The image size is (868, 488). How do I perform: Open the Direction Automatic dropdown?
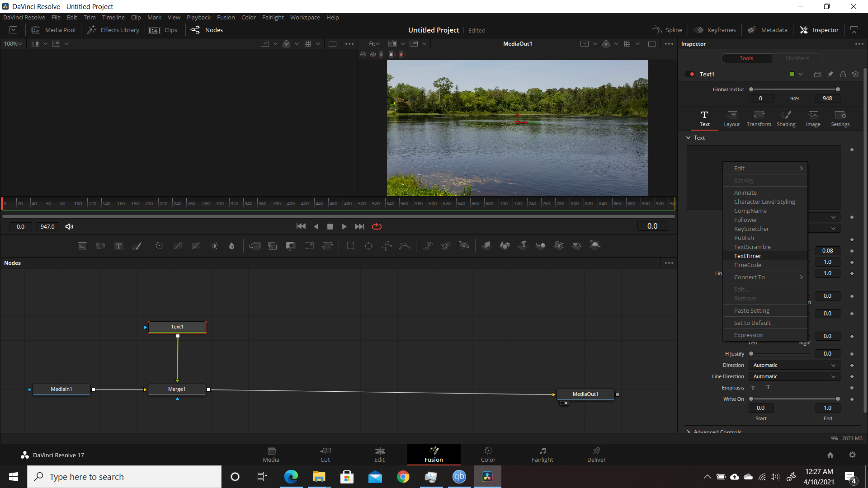coord(794,365)
